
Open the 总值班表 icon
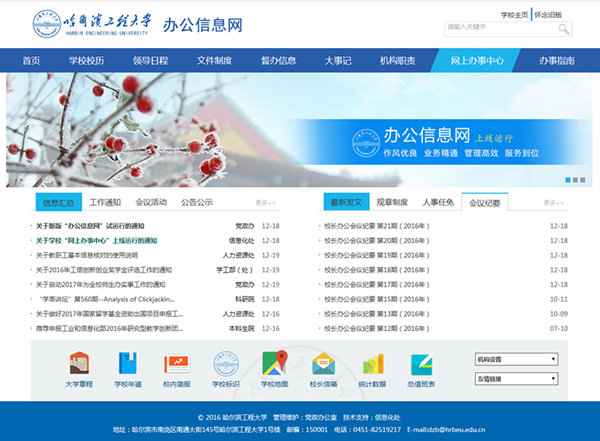pyautogui.click(x=421, y=364)
